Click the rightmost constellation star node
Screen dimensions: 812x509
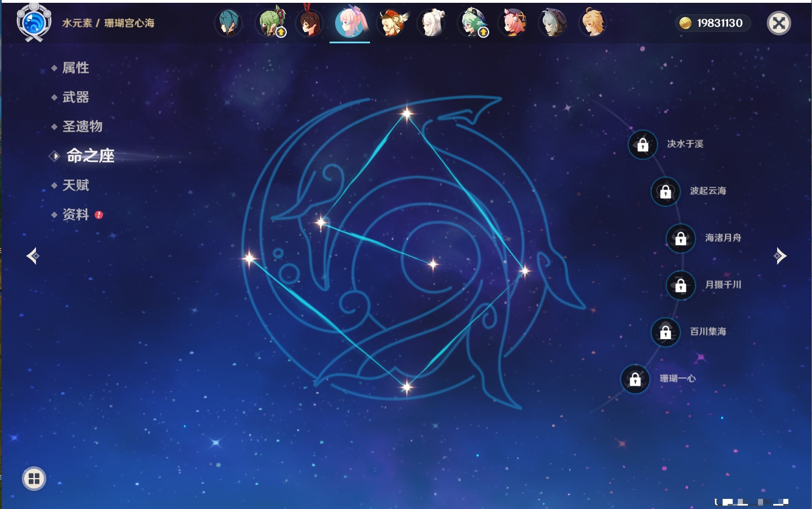pos(525,271)
